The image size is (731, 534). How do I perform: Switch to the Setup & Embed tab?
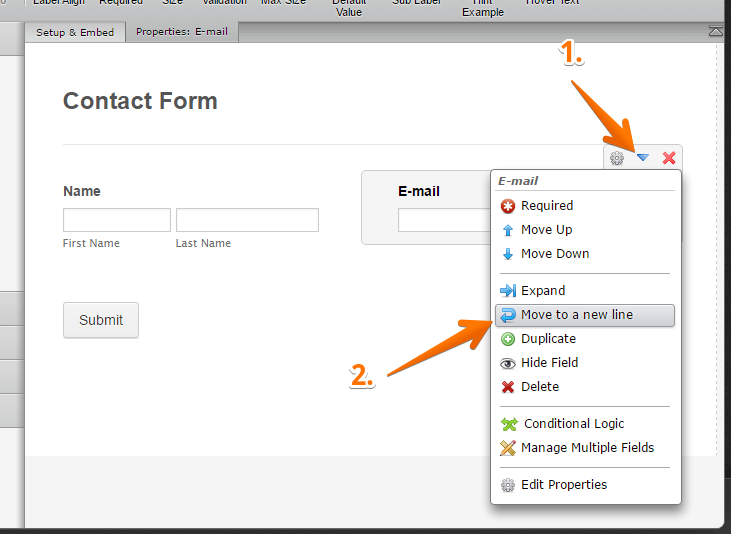pos(75,32)
